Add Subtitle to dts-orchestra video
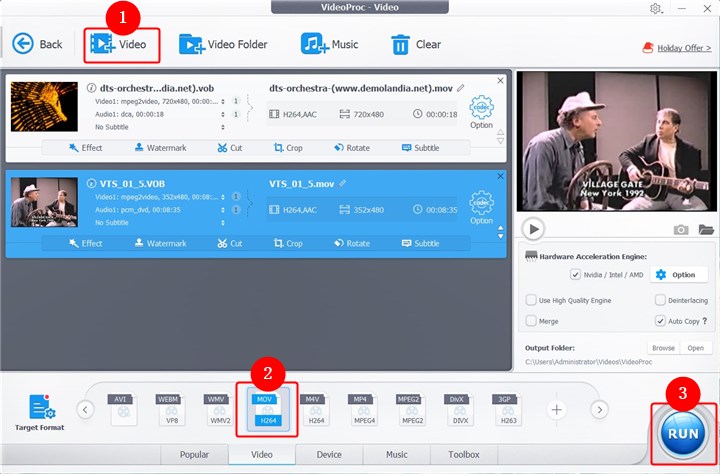 coord(420,147)
